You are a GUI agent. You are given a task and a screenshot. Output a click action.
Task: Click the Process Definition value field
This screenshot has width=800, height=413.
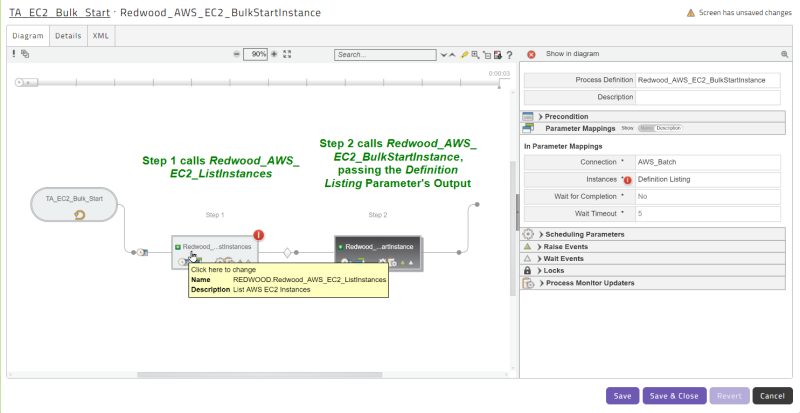pos(708,80)
